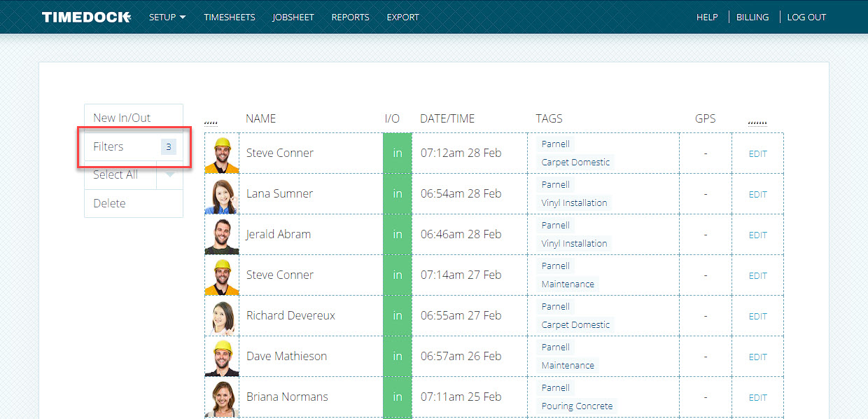Click Lana Sumner's avatar picture
The width and height of the screenshot is (868, 419).
[222, 195]
